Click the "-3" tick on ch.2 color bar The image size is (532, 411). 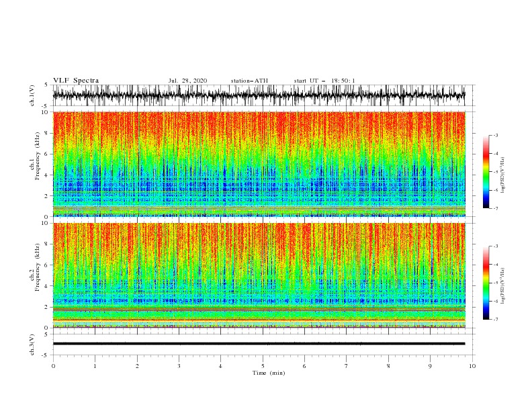click(495, 246)
